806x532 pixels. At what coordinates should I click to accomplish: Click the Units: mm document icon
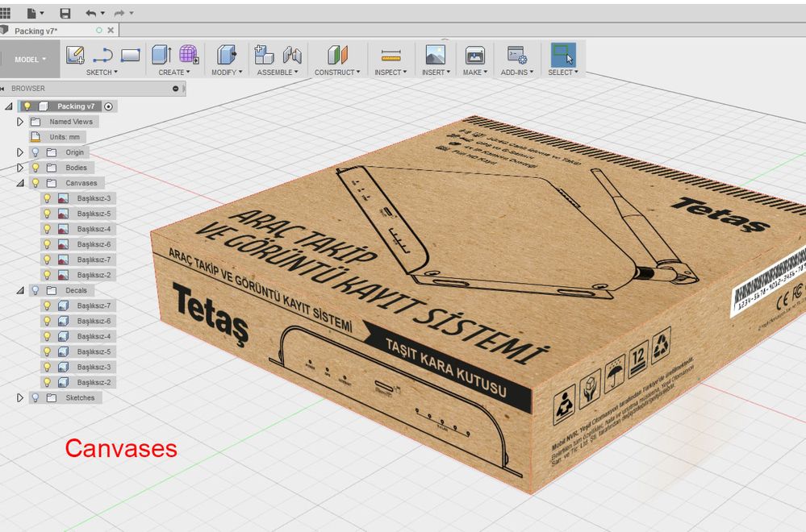[35, 137]
